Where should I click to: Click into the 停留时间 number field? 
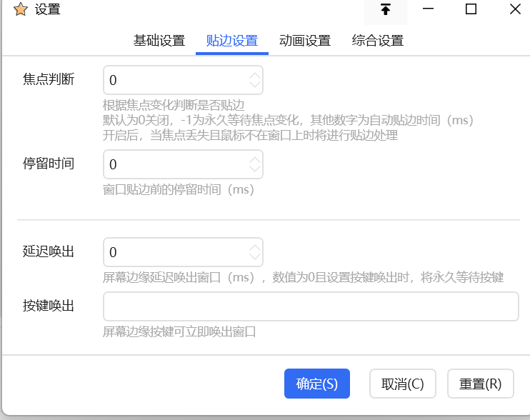[175, 165]
